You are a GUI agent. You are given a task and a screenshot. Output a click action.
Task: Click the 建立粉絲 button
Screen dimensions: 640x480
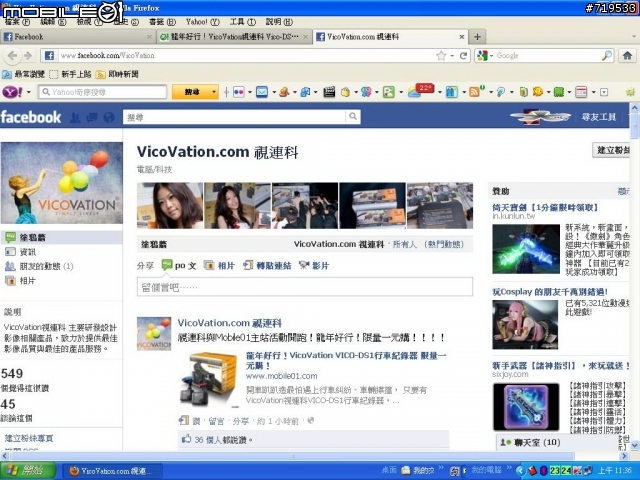coord(612,150)
